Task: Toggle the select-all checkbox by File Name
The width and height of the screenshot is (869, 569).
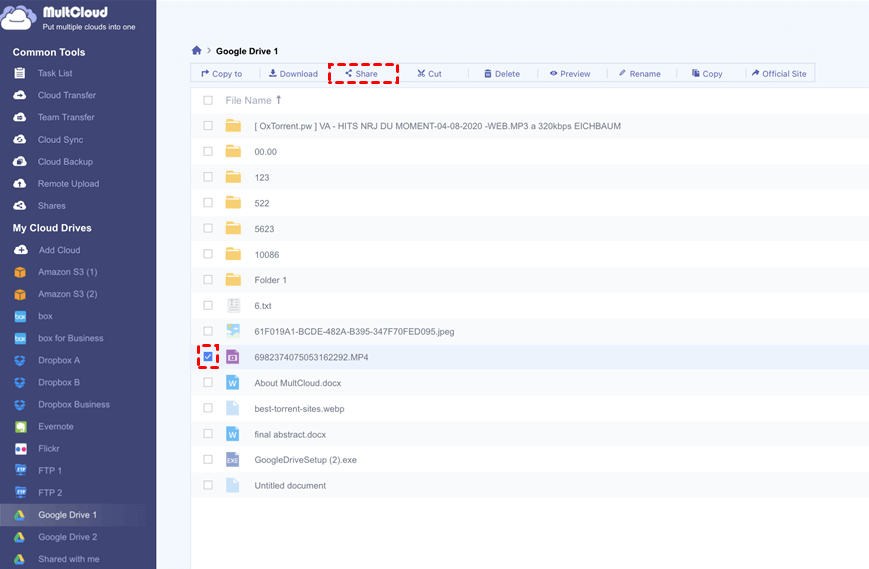Action: tap(208, 100)
